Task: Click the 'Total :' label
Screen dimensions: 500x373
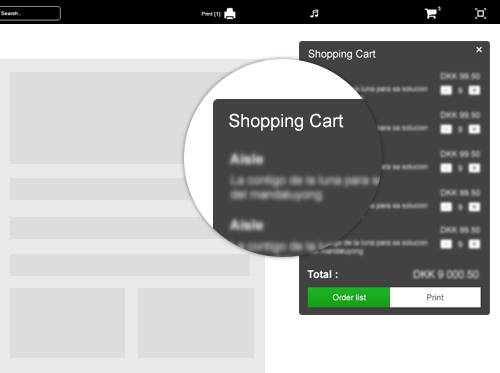Action: (323, 275)
